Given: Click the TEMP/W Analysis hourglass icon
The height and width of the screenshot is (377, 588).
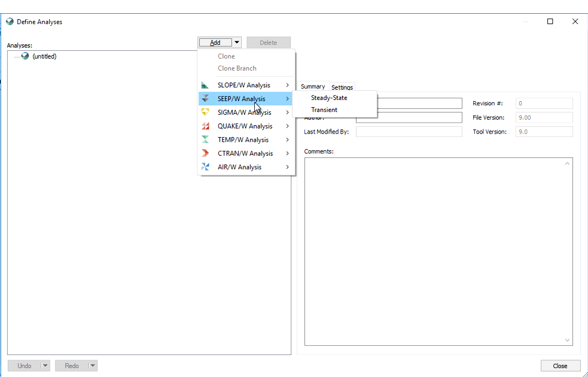Looking at the screenshot, I should point(205,139).
